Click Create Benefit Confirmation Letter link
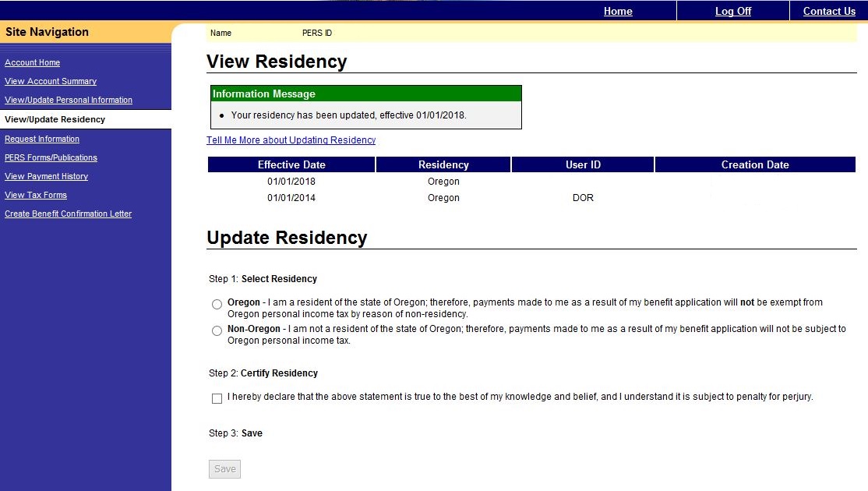 pyautogui.click(x=69, y=214)
